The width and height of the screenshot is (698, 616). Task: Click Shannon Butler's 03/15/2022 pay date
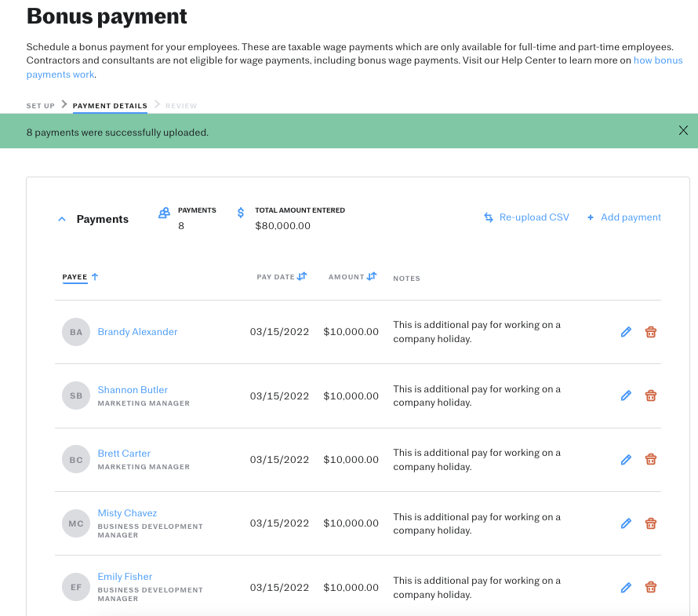tap(279, 396)
